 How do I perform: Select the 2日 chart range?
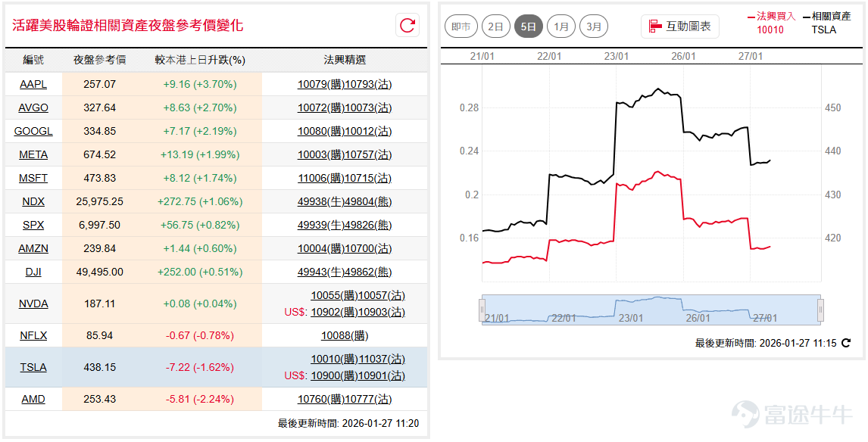495,26
